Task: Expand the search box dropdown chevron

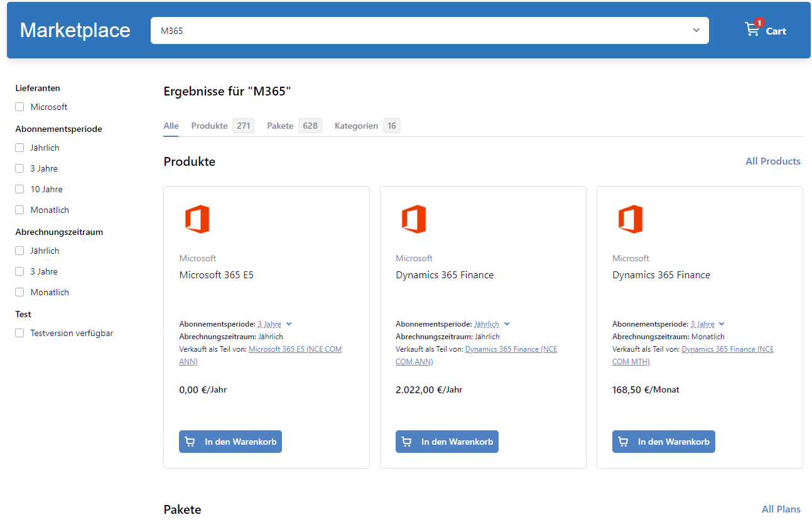Action: [x=696, y=30]
